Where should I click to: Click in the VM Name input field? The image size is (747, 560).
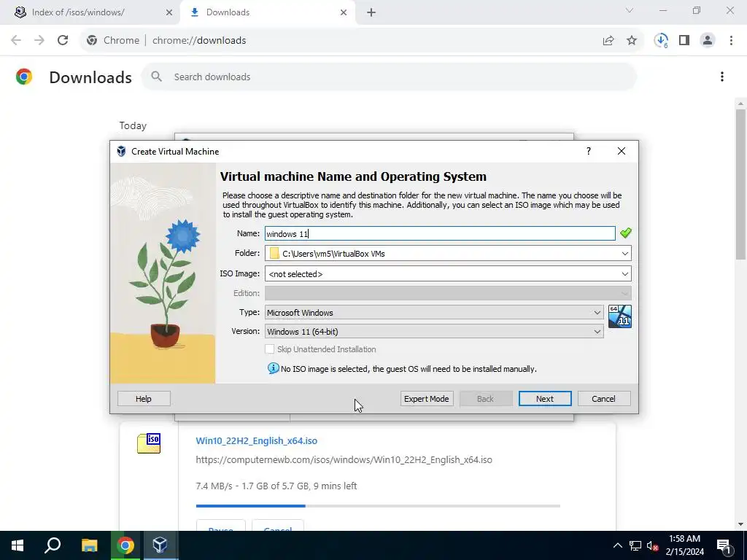[440, 233]
